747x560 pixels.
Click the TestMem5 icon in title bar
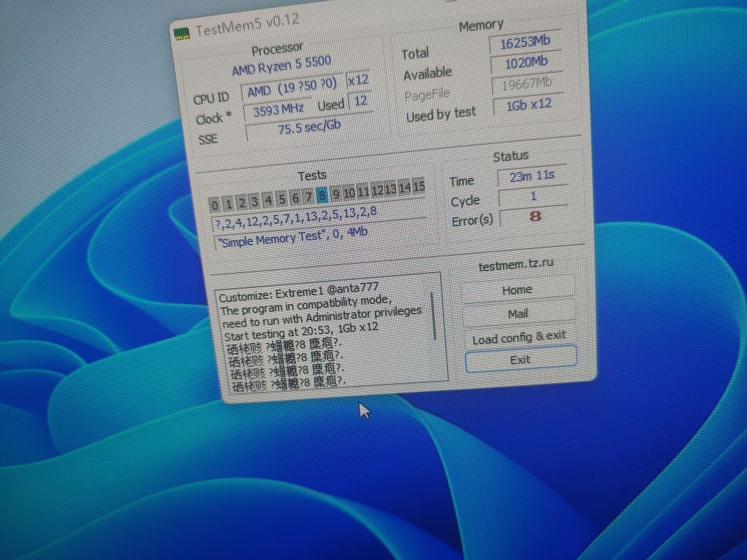tap(182, 33)
